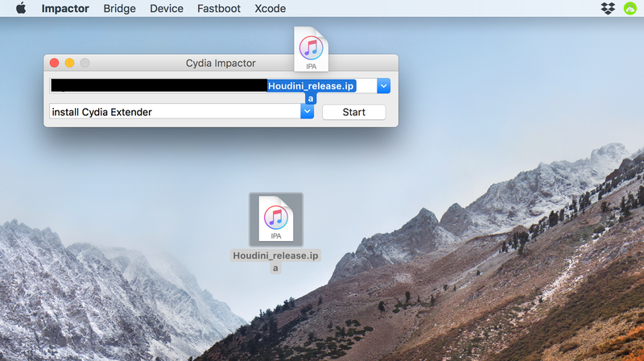Click the dragged IPA icon over Impactor window

coord(312,49)
